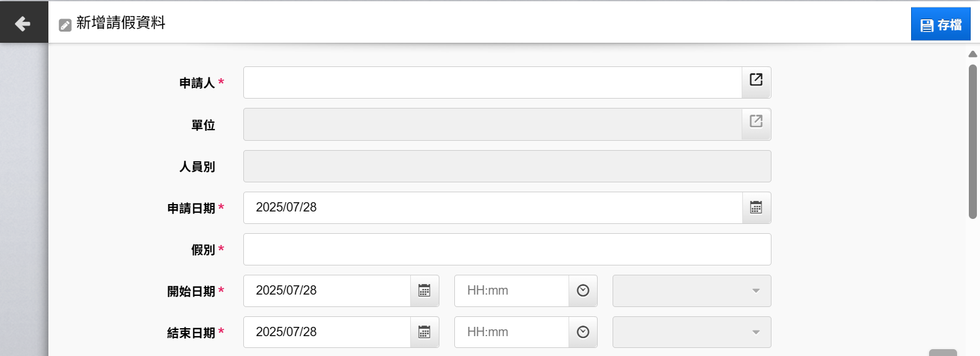Screen dimensions: 980x356
Task: Open the 單位 lookup popup icon
Action: point(756,123)
